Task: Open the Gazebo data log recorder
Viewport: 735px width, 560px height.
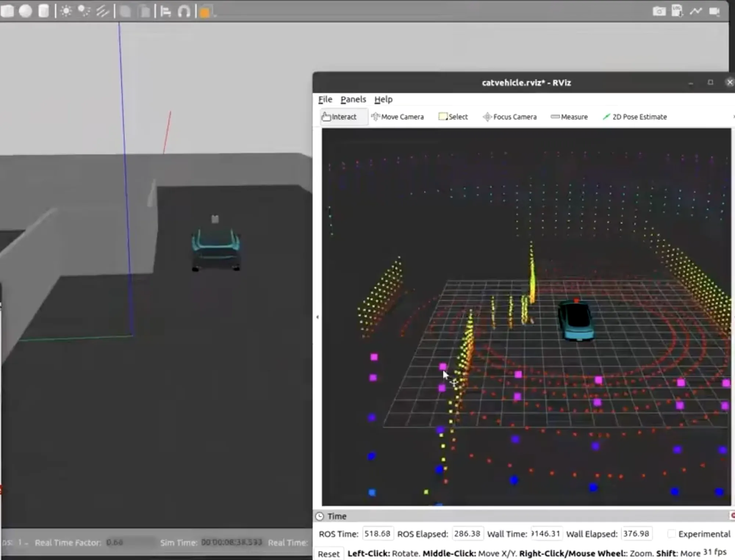Action: tap(677, 11)
